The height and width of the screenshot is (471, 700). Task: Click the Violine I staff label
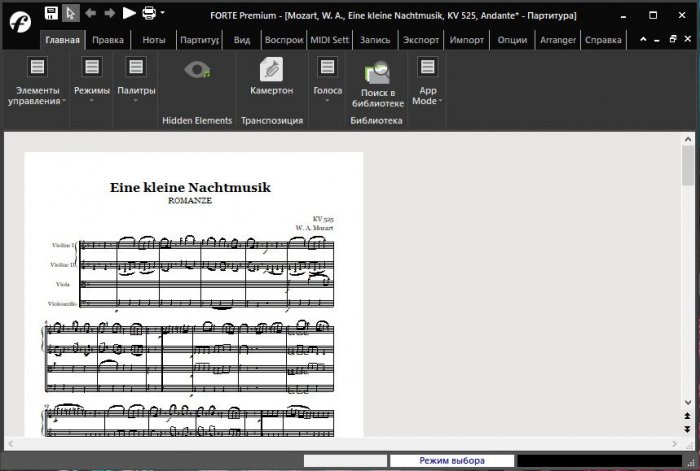pyautogui.click(x=63, y=245)
